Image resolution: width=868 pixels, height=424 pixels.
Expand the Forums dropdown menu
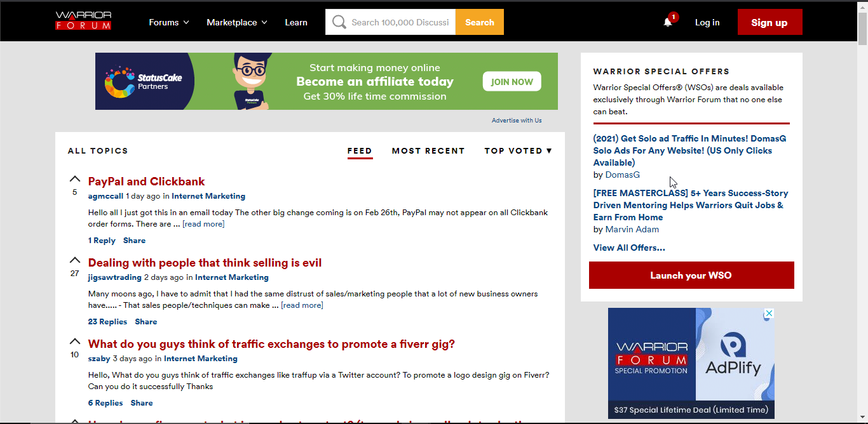tap(169, 22)
